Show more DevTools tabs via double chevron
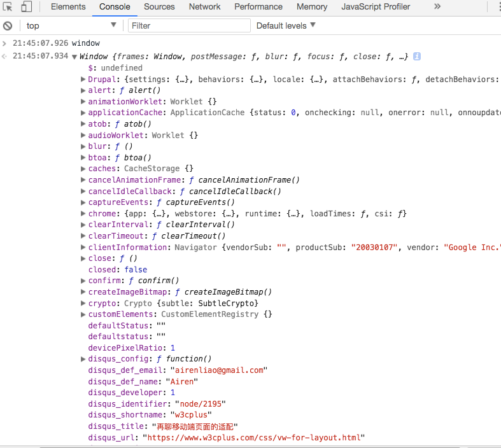Image resolution: width=501 pixels, height=448 pixels. click(x=437, y=6)
